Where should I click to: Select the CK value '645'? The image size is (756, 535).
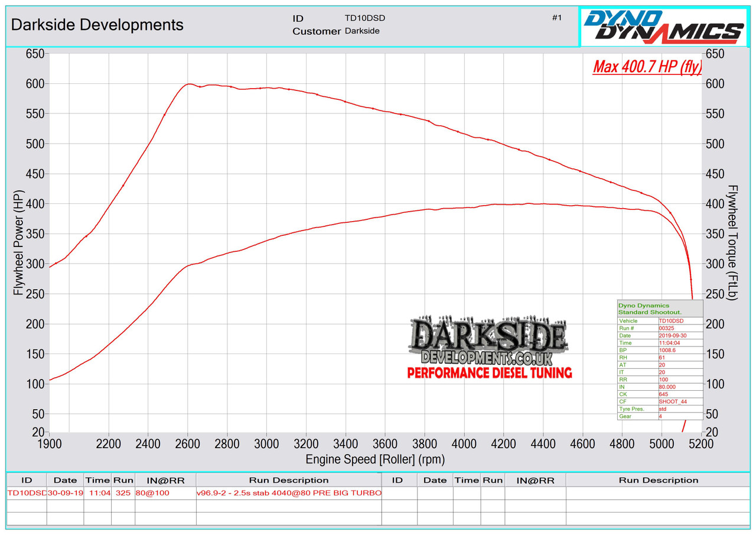pos(664,394)
